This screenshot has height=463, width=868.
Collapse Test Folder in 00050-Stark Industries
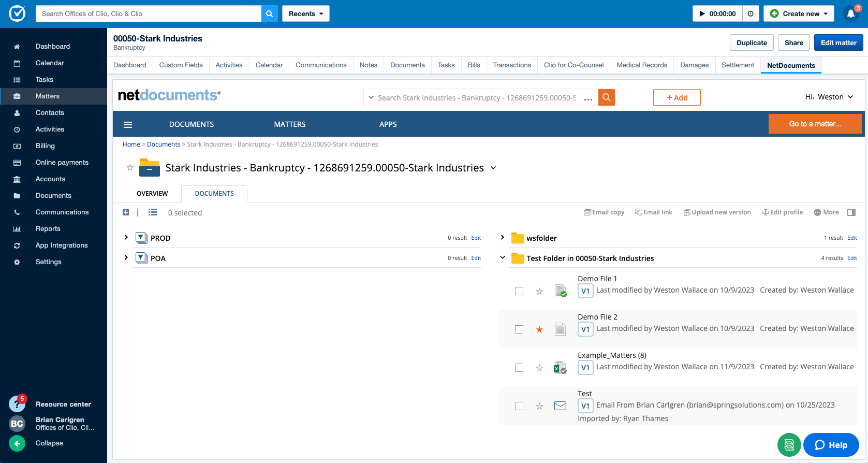coord(502,257)
